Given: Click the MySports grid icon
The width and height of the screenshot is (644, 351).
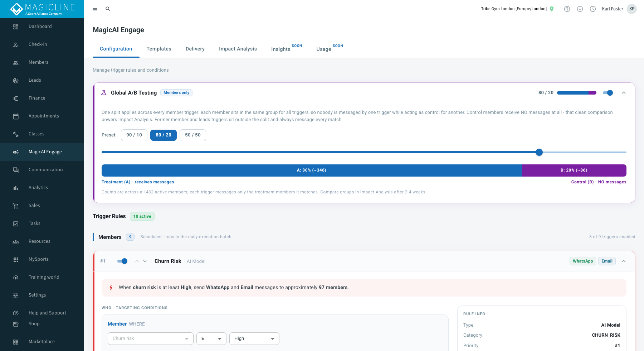Looking at the screenshot, I should (x=16, y=259).
